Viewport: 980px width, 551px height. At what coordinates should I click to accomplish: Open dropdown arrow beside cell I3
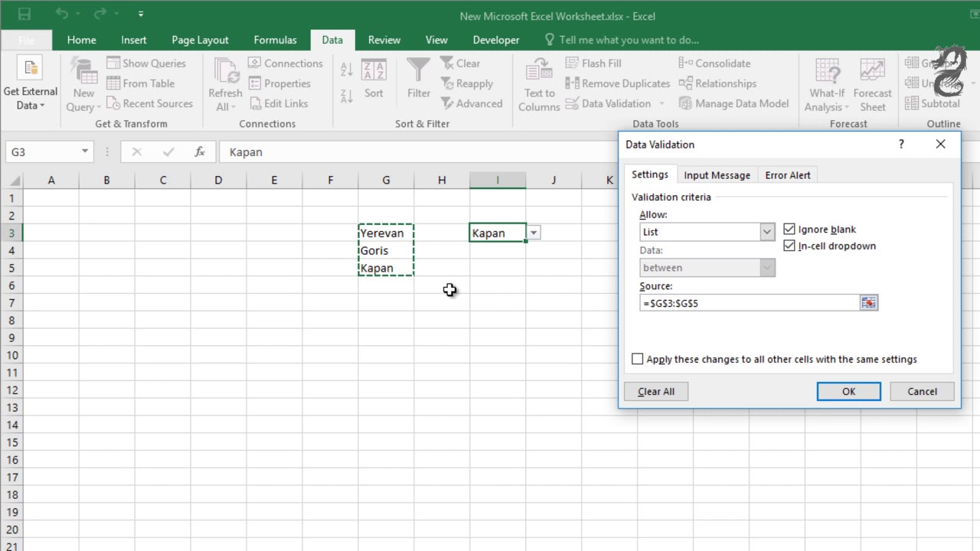tap(534, 233)
